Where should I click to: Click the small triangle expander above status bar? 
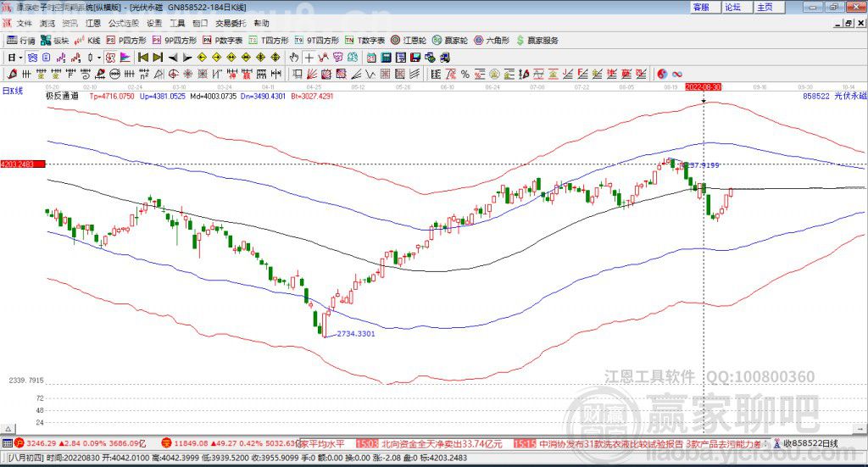tap(8, 428)
